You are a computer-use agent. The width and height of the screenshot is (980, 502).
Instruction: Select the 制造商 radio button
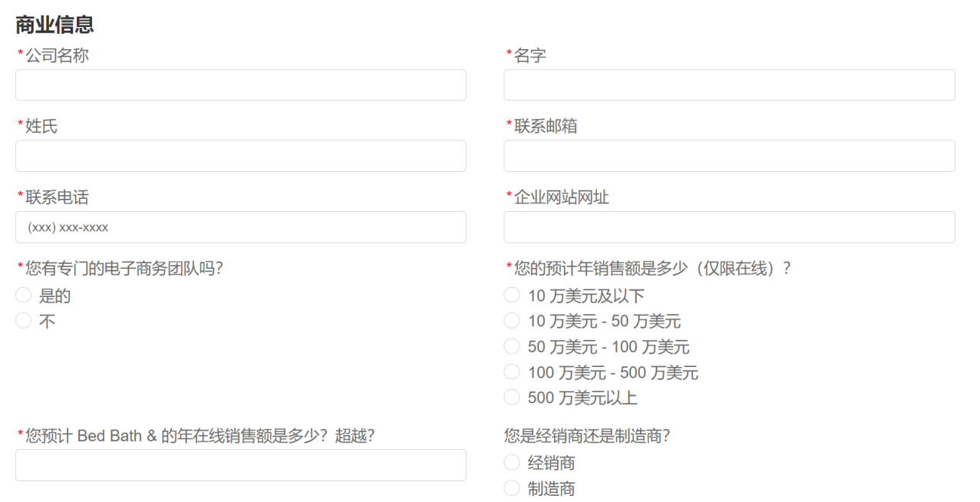coord(512,488)
